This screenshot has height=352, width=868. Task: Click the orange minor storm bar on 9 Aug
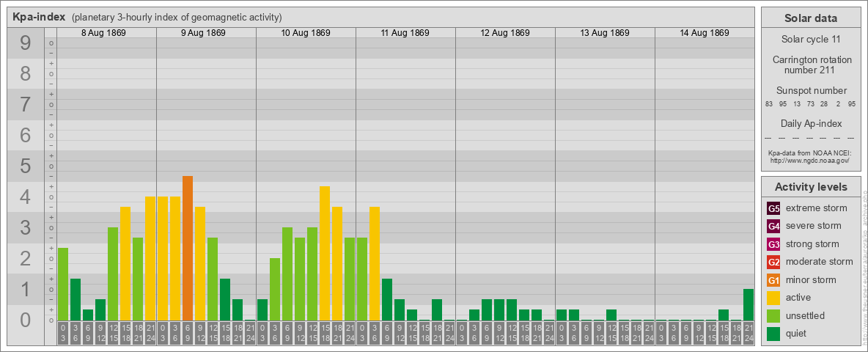tap(188, 249)
